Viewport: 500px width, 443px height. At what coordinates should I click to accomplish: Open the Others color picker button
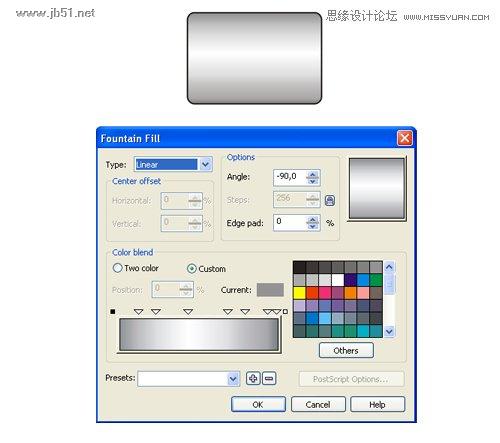[346, 350]
